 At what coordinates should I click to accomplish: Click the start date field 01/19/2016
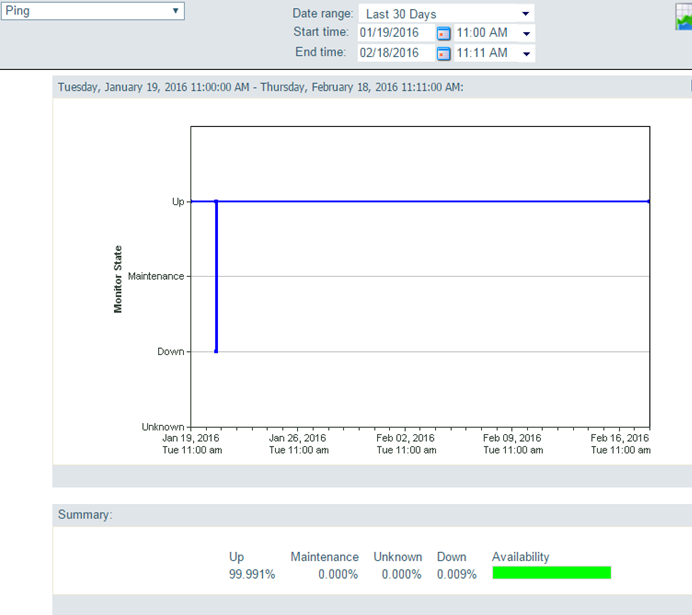tap(395, 33)
